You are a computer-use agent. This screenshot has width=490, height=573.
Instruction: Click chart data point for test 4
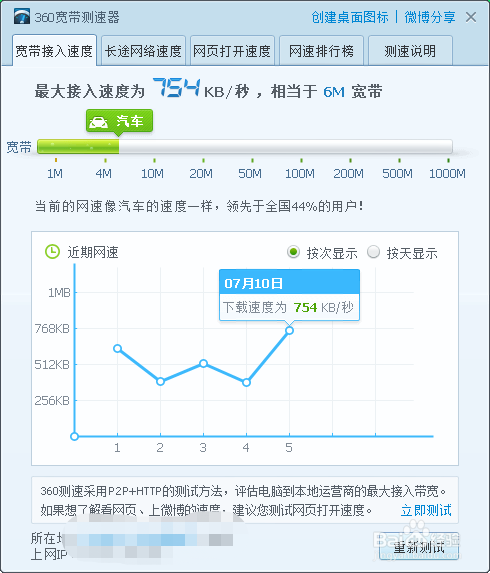click(x=246, y=383)
